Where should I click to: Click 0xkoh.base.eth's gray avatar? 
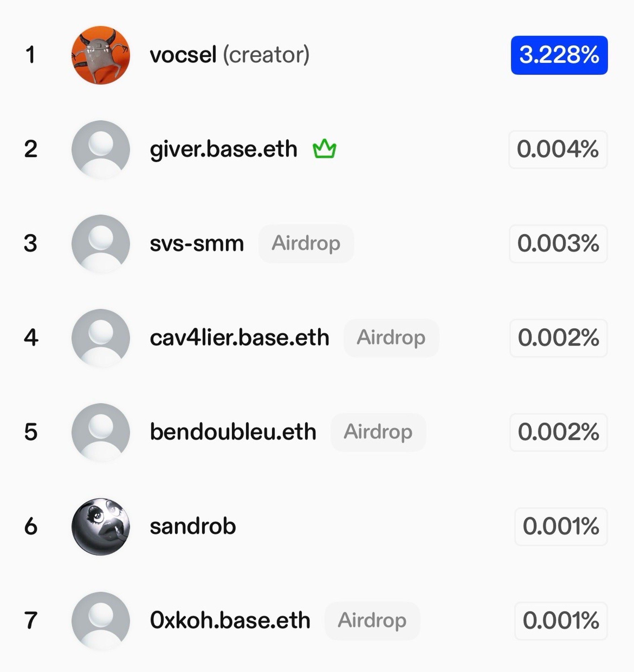pyautogui.click(x=101, y=621)
